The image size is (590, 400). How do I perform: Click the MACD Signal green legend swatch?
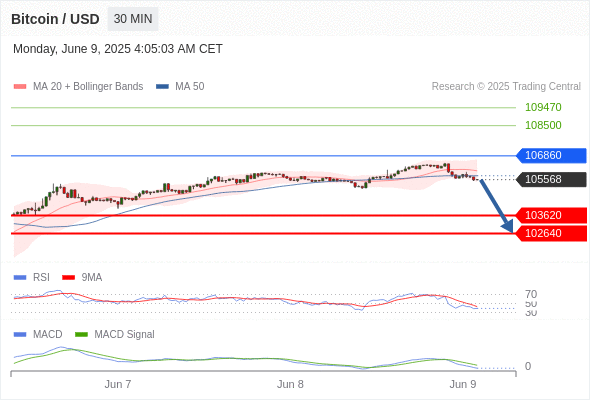(x=81, y=334)
